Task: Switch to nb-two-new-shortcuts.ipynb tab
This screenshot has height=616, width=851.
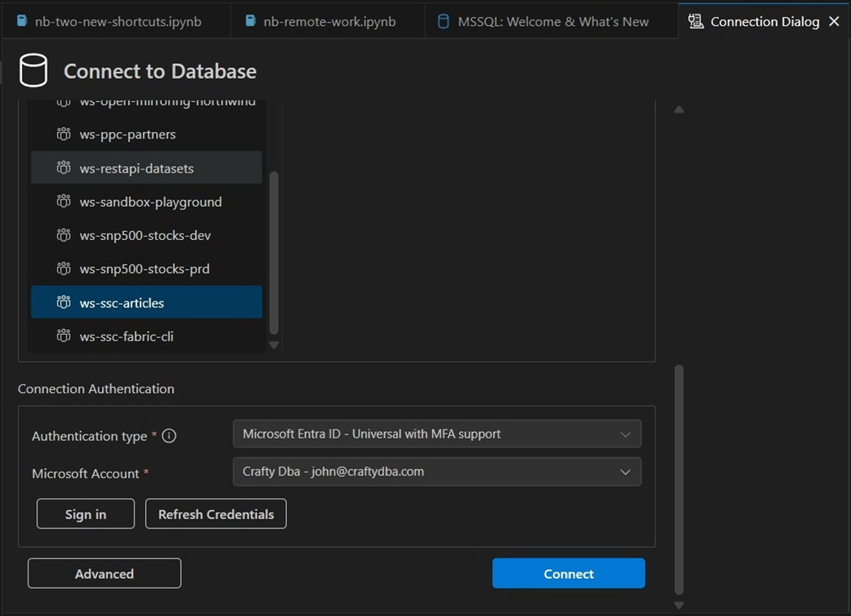Action: (x=118, y=21)
